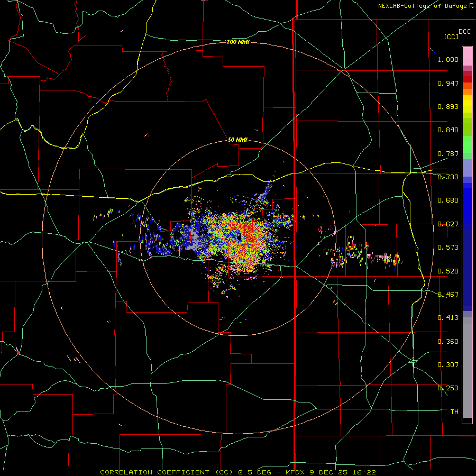Click the Correlation Coefficient KFDX caption at bottom

pos(237,472)
